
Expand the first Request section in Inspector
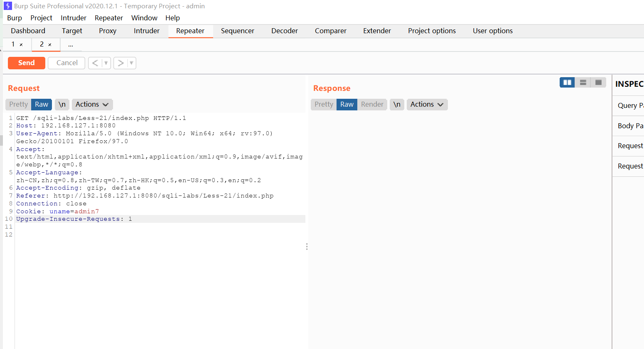pos(628,146)
